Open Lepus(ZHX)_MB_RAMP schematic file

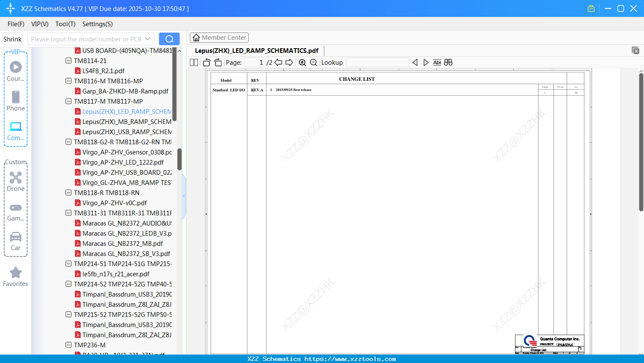pos(127,121)
